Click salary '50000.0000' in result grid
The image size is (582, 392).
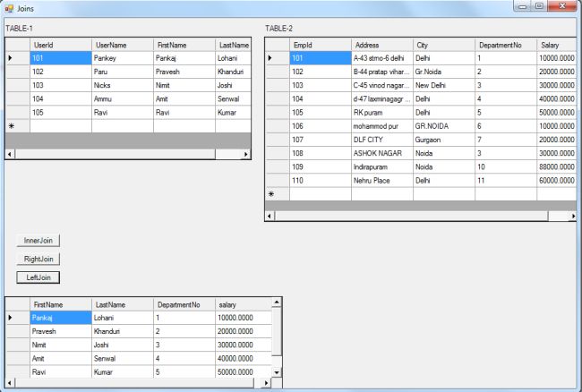(x=244, y=372)
